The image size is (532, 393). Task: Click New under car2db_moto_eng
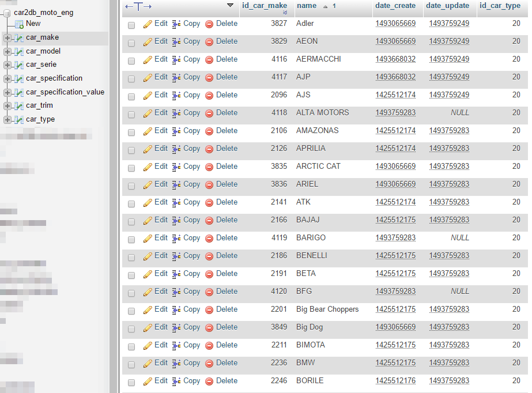click(33, 24)
